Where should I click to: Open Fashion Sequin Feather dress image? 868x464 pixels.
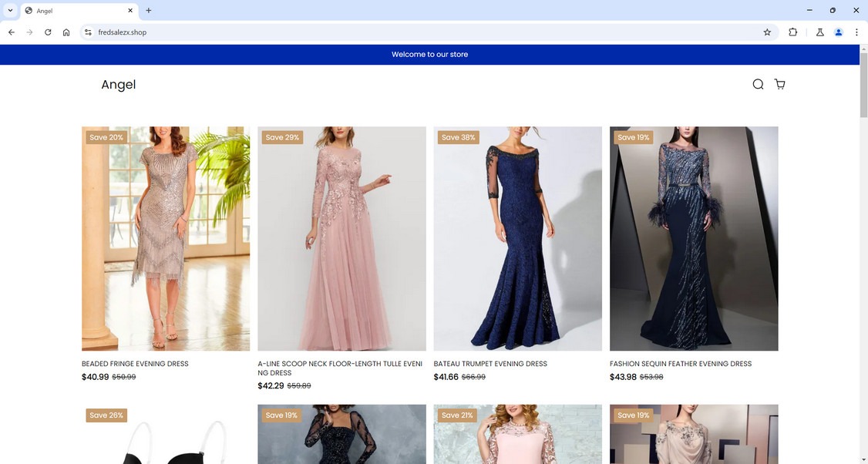tap(694, 239)
